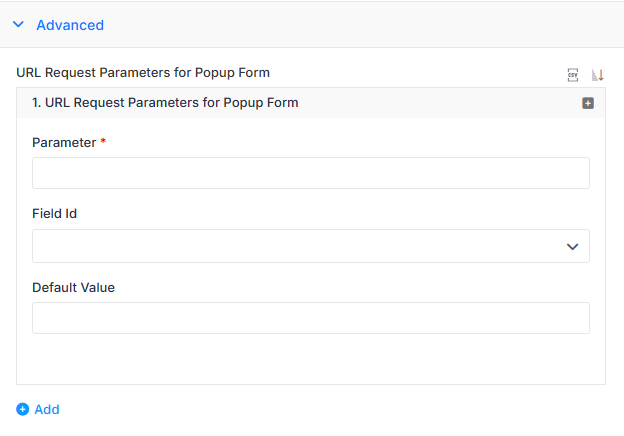Click blank space below Default Value field

point(311,358)
